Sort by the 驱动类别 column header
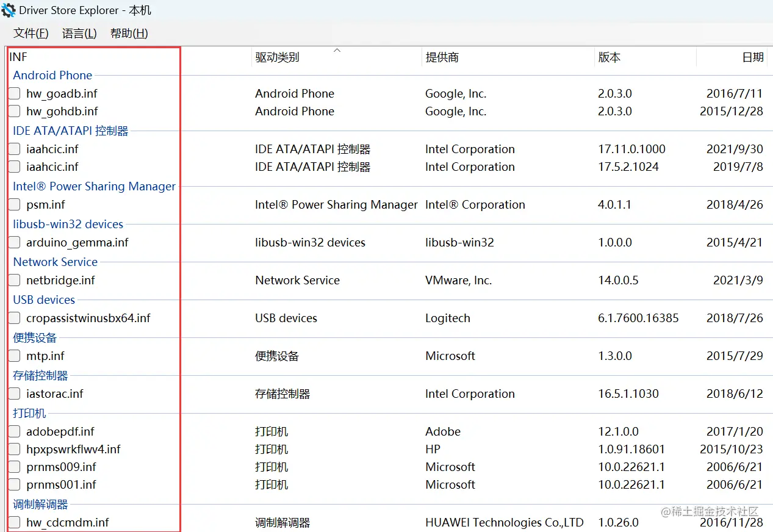 coord(277,57)
